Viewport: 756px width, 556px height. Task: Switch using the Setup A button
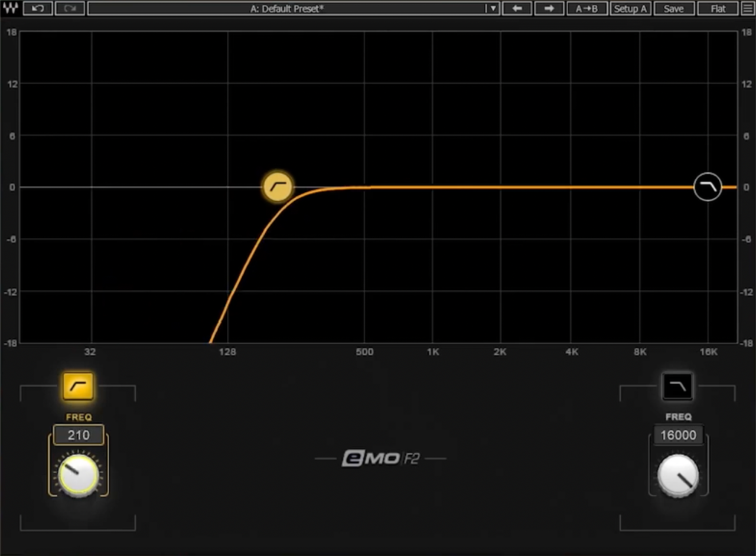630,8
